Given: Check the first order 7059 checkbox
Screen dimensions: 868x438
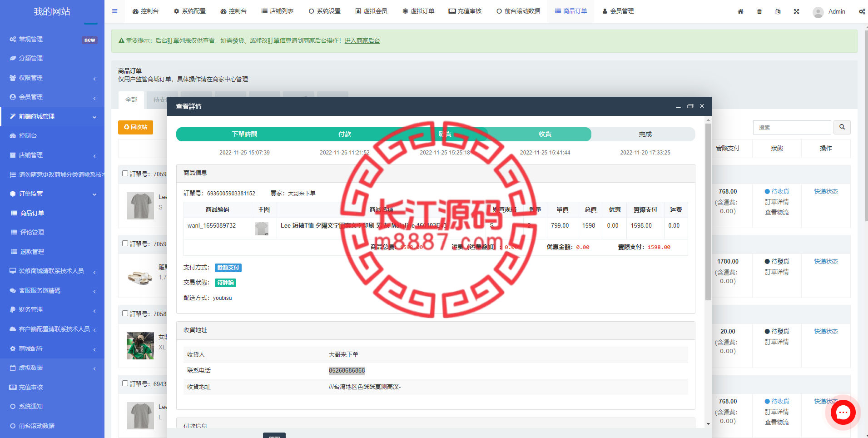Looking at the screenshot, I should click(125, 174).
